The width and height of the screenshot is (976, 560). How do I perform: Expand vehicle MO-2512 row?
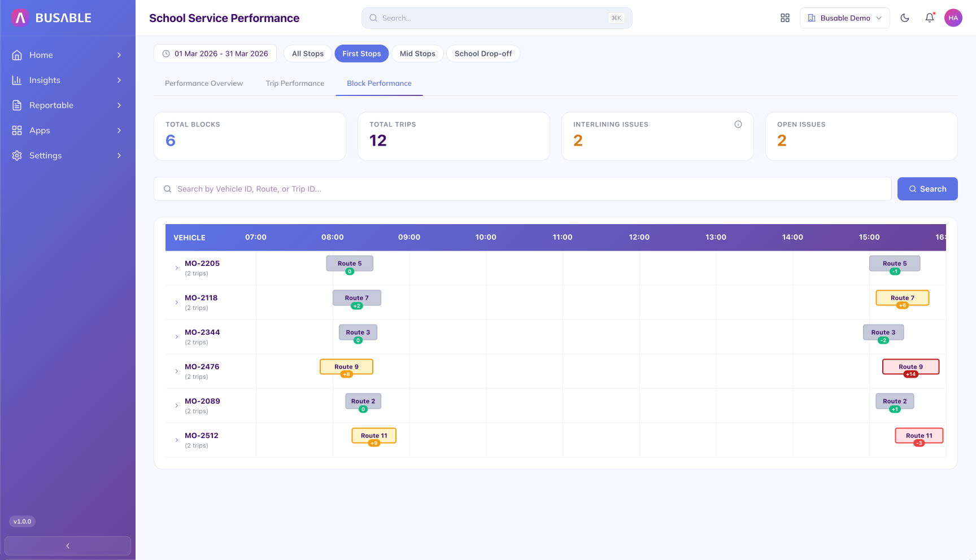point(177,440)
